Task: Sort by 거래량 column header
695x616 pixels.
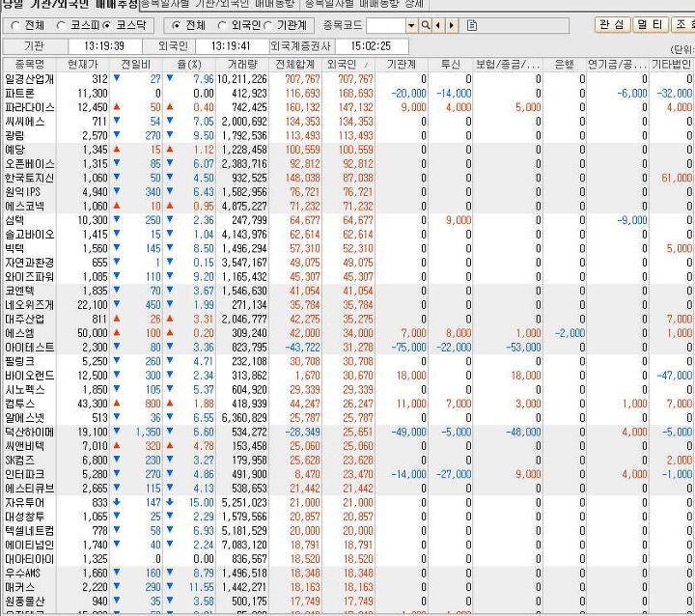Action: click(x=242, y=65)
